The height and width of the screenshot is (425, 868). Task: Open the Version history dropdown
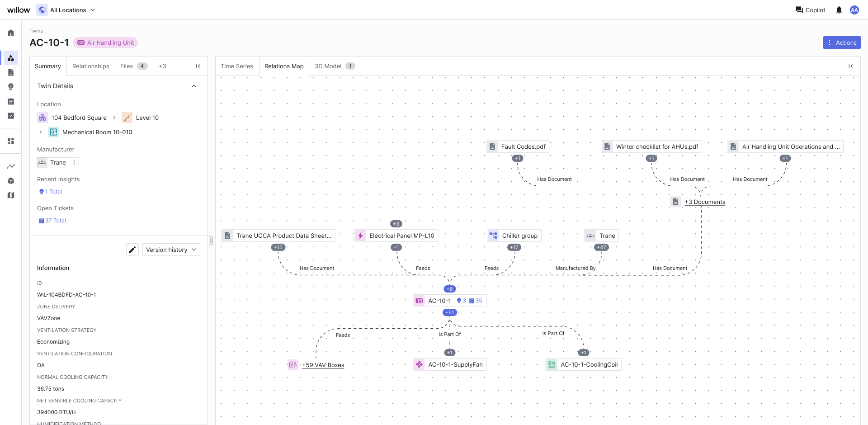pyautogui.click(x=171, y=250)
